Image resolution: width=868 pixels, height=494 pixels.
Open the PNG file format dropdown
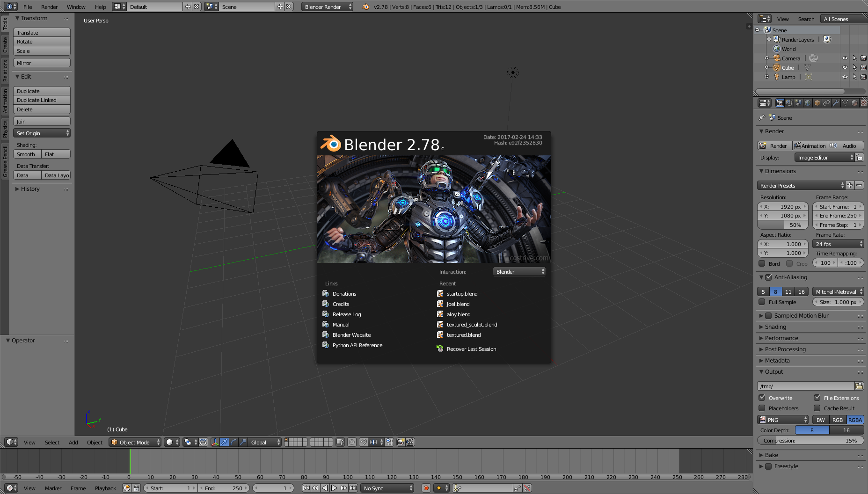(783, 420)
